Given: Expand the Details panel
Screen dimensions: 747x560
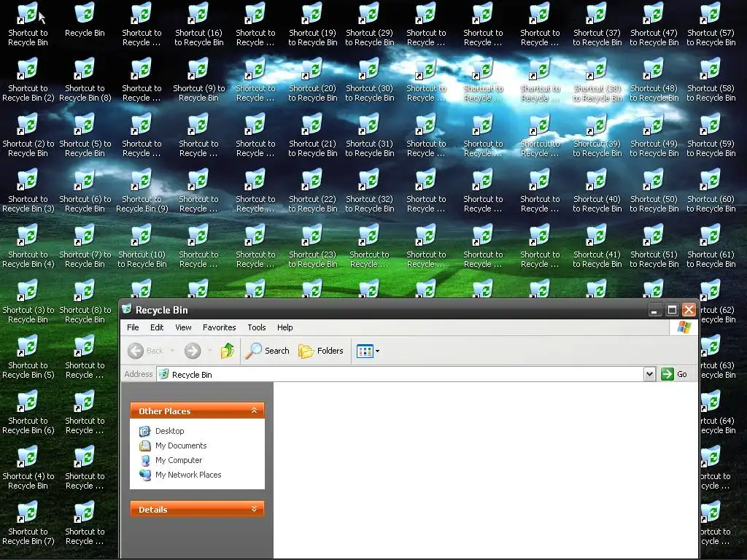Looking at the screenshot, I should pyautogui.click(x=254, y=509).
